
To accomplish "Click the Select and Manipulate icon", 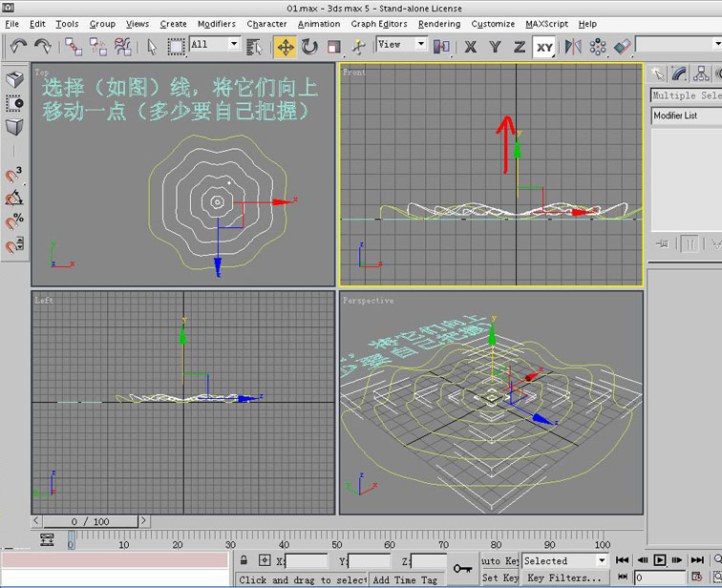I will coord(358,47).
